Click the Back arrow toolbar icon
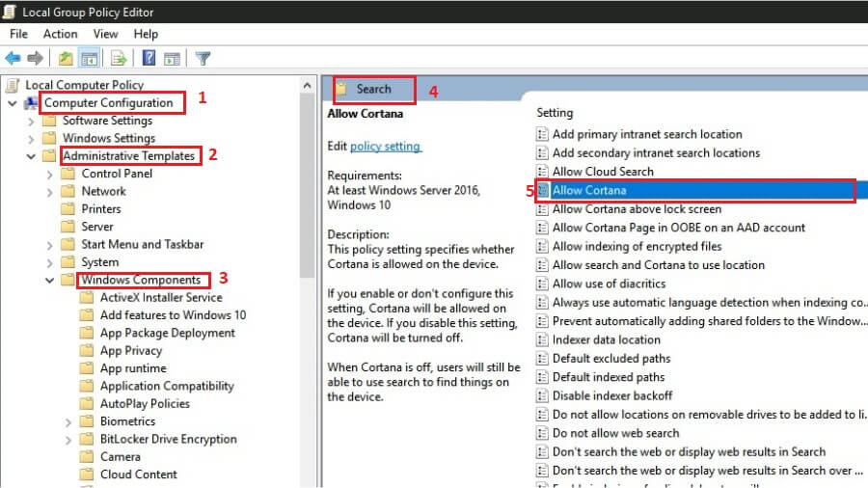Viewport: 868px width, 488px height. (13, 58)
